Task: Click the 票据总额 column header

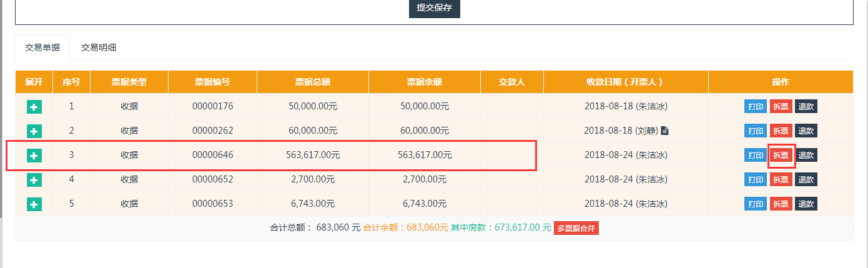Action: click(312, 82)
